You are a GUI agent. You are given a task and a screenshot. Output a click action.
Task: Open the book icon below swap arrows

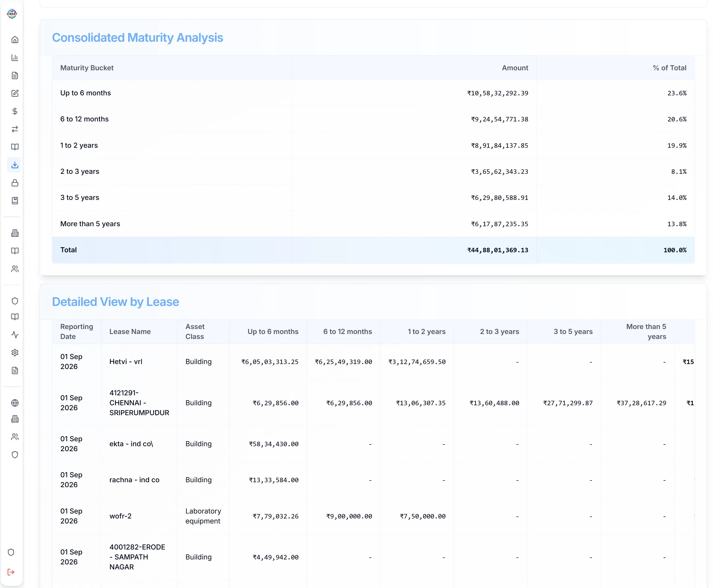tap(15, 147)
